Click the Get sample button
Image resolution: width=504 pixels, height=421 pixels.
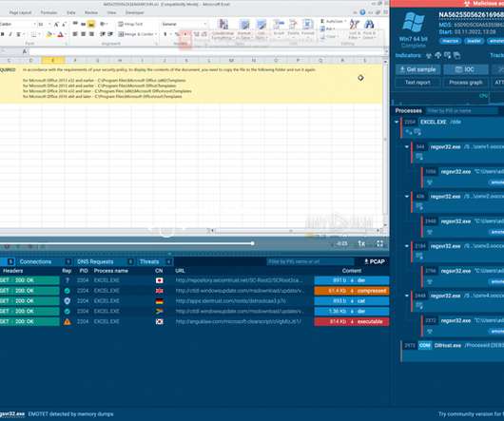[x=417, y=69]
